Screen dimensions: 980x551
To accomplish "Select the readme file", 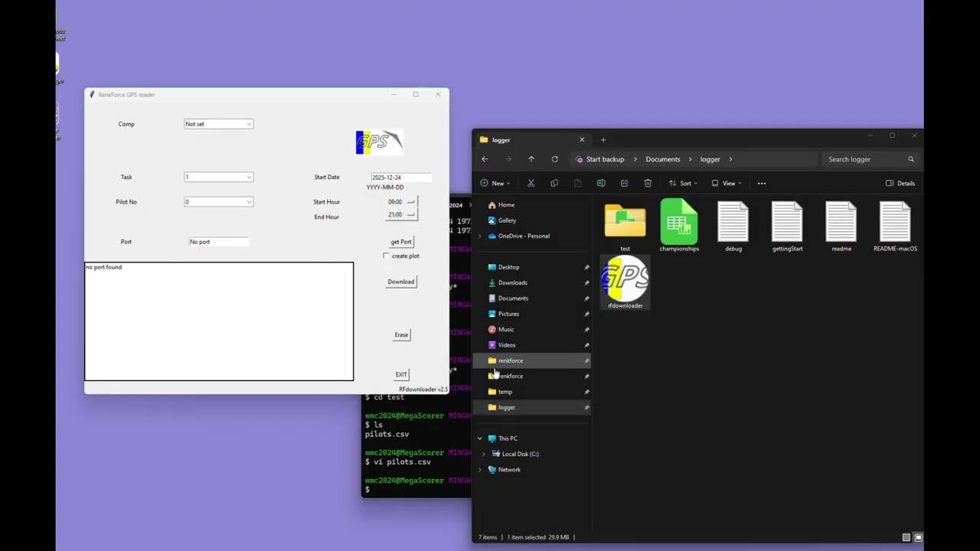I will [841, 225].
